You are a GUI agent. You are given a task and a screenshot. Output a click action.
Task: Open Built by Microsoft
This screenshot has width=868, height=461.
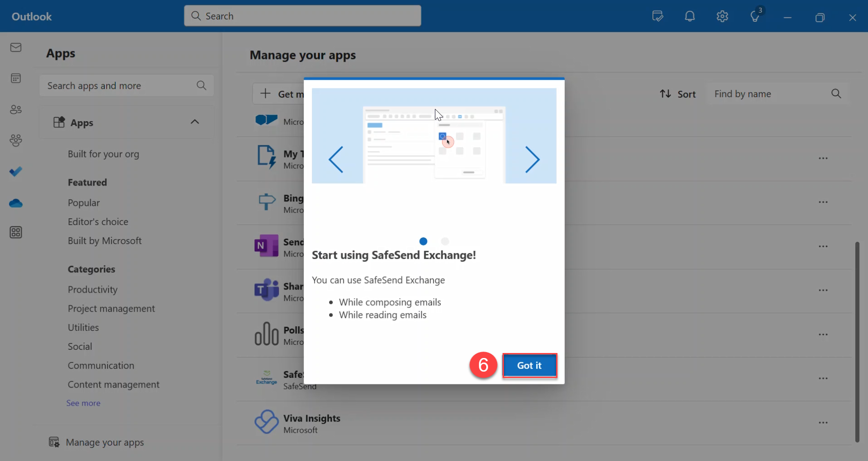[x=104, y=241]
